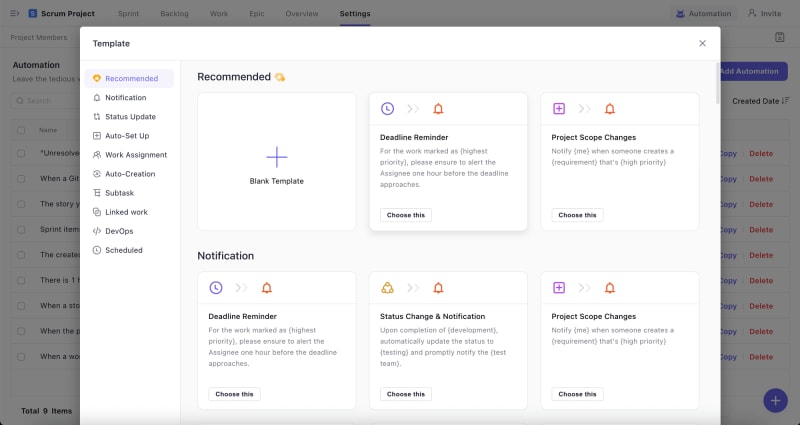Click status icon on Status Change & Notification card
The height and width of the screenshot is (425, 800).
pos(387,288)
